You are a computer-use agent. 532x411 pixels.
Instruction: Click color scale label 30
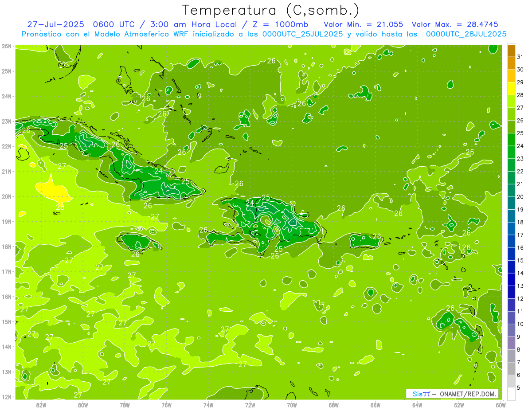coord(520,70)
